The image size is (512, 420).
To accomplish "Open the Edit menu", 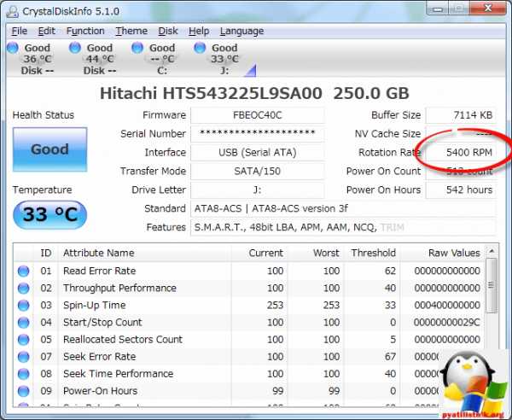I will click(x=46, y=31).
